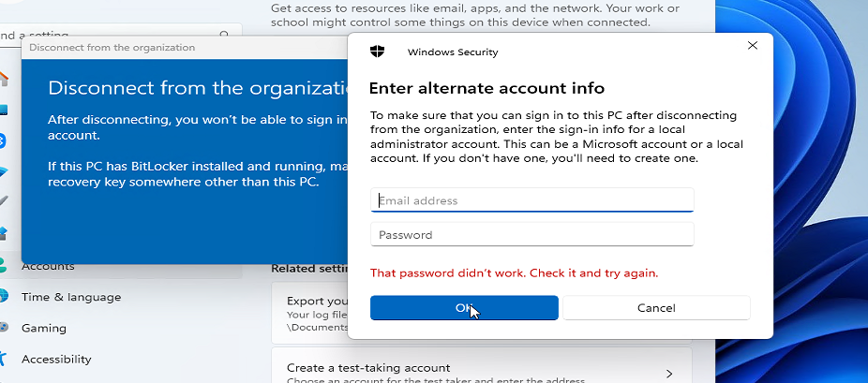Focus the Email address input field
Image resolution: width=868 pixels, height=383 pixels.
click(532, 200)
